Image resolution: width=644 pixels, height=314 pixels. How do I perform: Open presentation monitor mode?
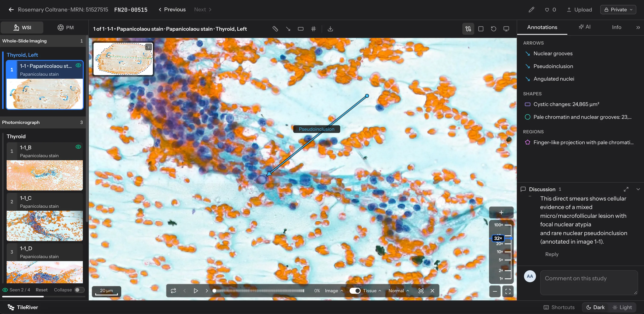click(x=506, y=29)
